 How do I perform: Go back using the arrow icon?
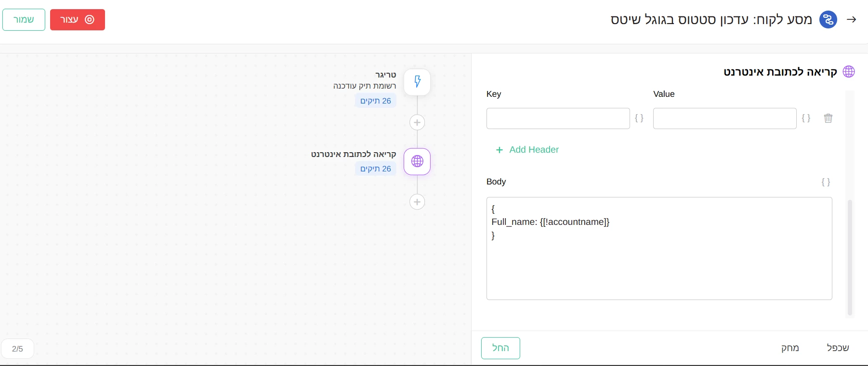click(x=852, y=20)
